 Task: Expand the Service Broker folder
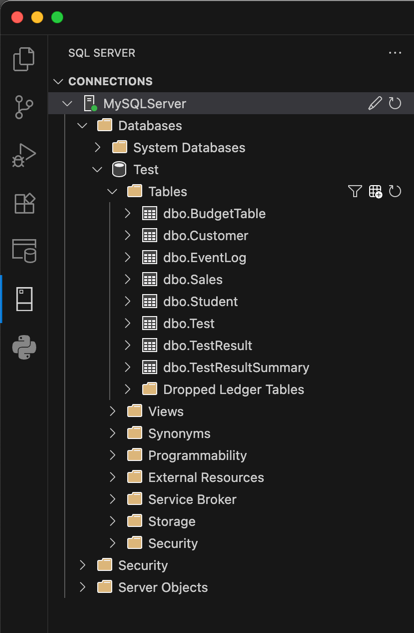(113, 499)
